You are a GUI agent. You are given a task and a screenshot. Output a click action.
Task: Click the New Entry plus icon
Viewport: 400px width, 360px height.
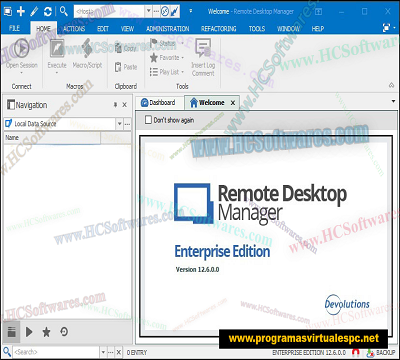pyautogui.click(x=21, y=11)
